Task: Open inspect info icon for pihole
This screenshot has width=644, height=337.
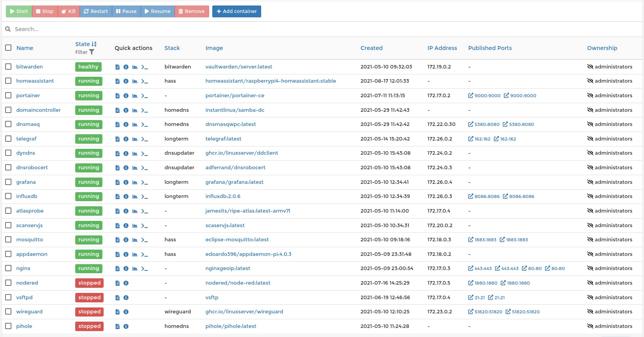Action: click(x=126, y=326)
